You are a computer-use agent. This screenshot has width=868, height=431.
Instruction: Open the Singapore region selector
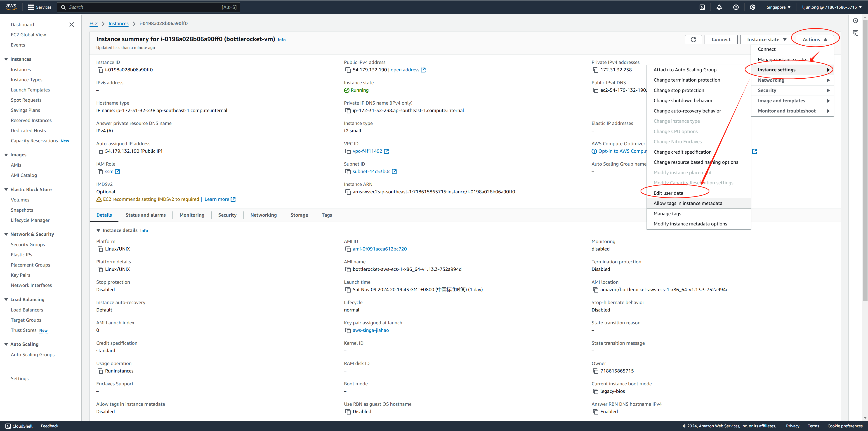(778, 7)
